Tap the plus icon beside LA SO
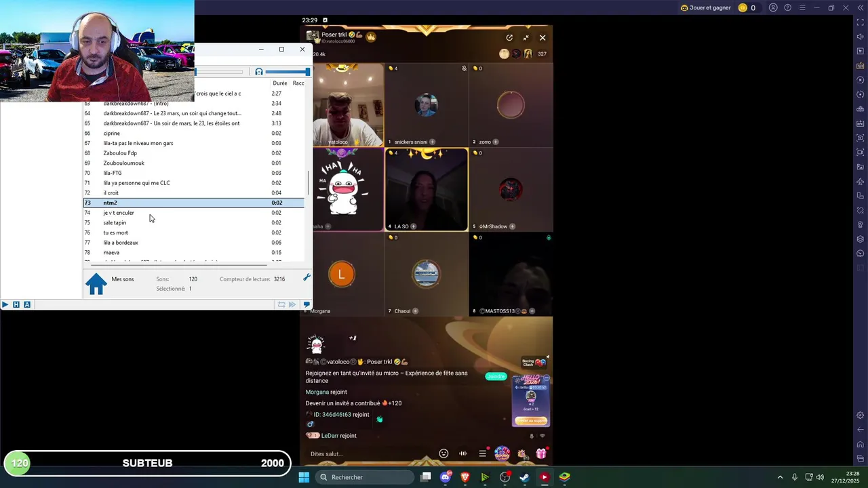The height and width of the screenshot is (488, 868). click(x=413, y=226)
